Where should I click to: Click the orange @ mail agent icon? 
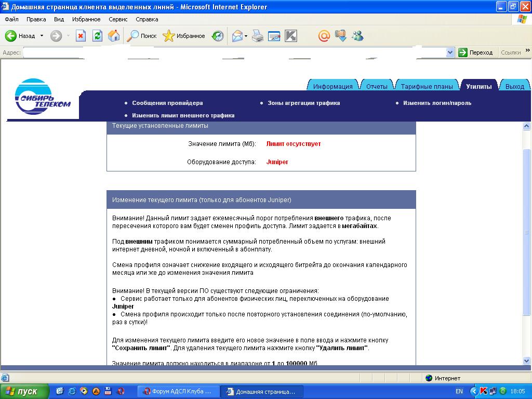pyautogui.click(x=324, y=36)
